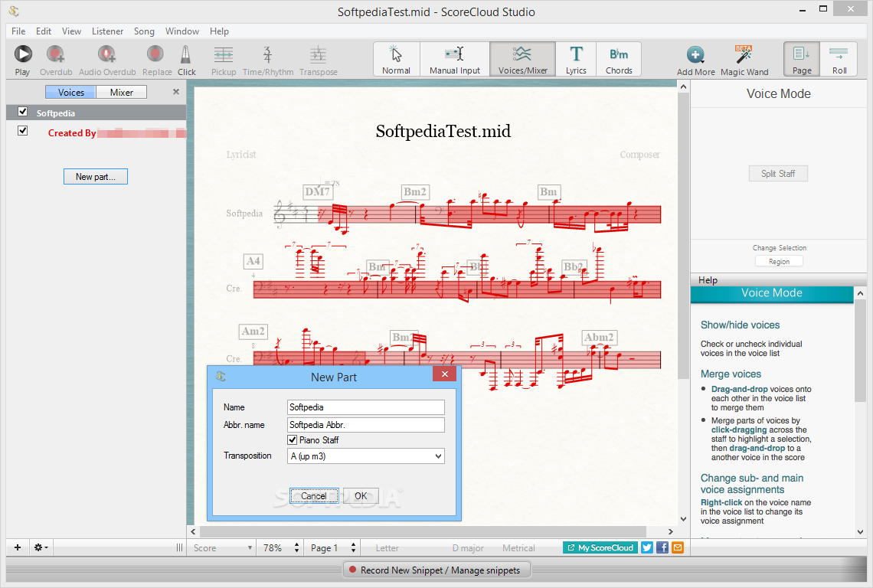Image resolution: width=873 pixels, height=588 pixels.
Task: Close the Voices panel with the X
Action: point(176,92)
